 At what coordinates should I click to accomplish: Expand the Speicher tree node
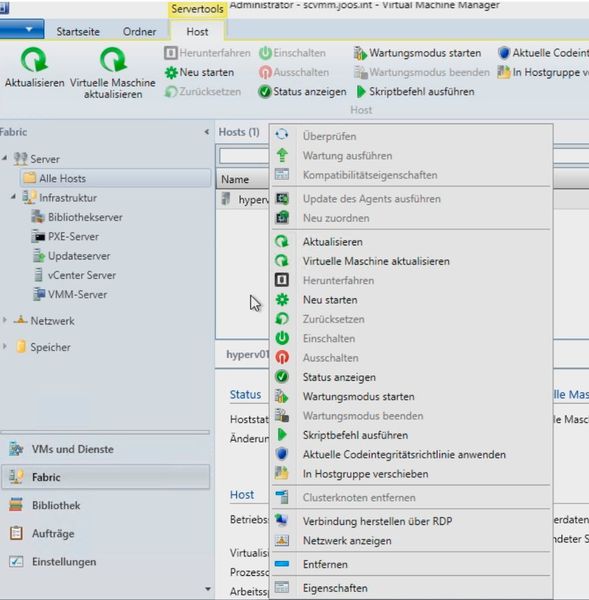point(5,347)
